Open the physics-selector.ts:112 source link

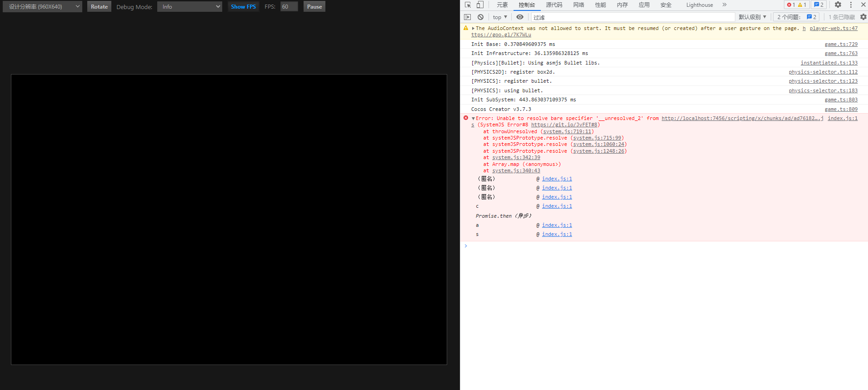pos(823,72)
